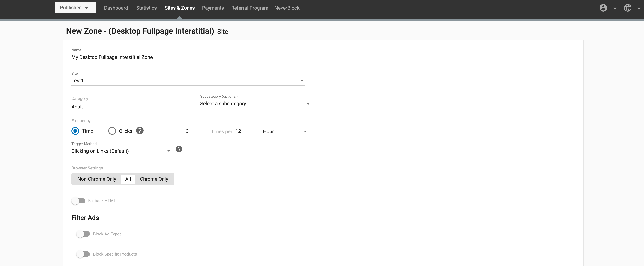Click the arrow beside the account icon
Viewport: 644px width, 266px height.
click(x=615, y=9)
